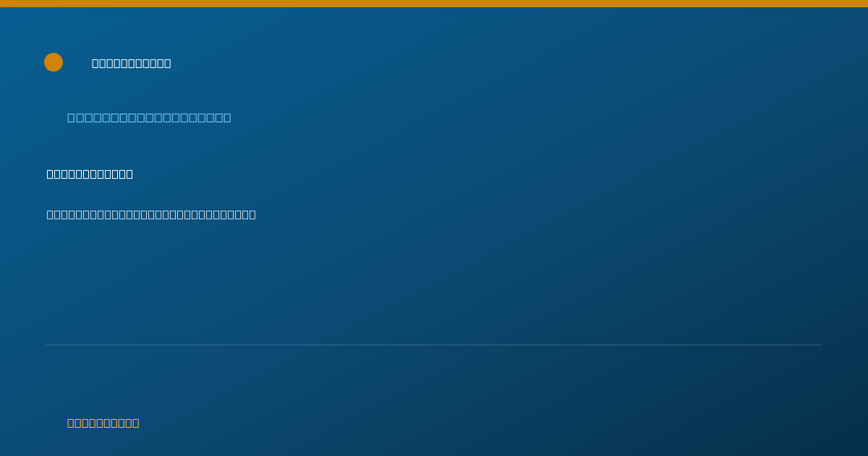
Task: Click the light blue subtitle text line
Action: point(149,117)
